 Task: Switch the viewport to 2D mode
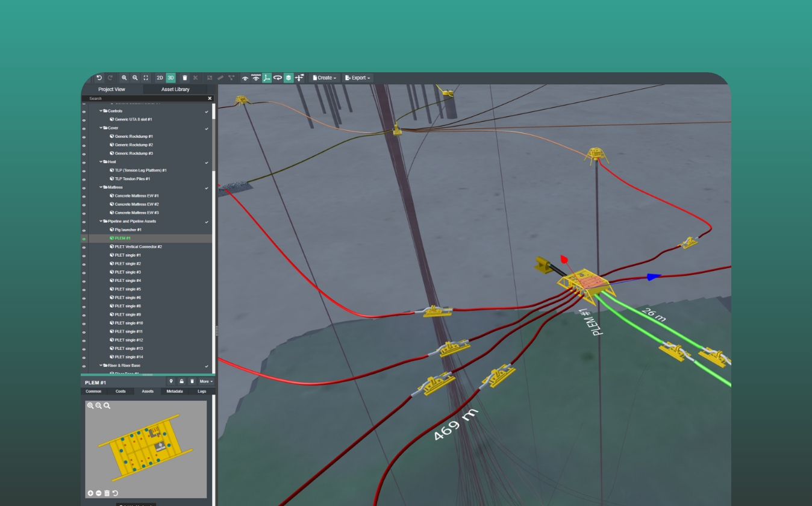pos(160,78)
